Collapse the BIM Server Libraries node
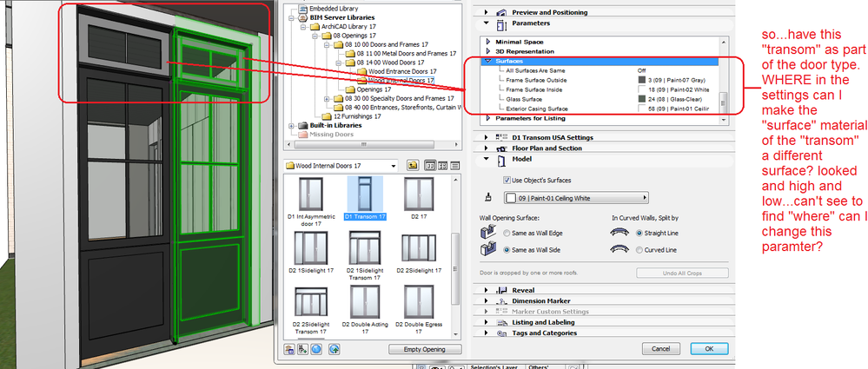 pos(292,17)
